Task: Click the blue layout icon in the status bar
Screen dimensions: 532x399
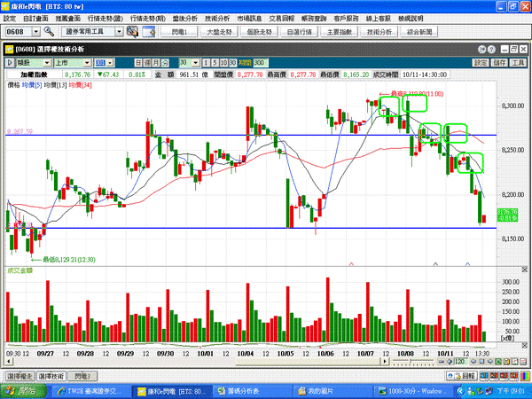Action: point(483,376)
